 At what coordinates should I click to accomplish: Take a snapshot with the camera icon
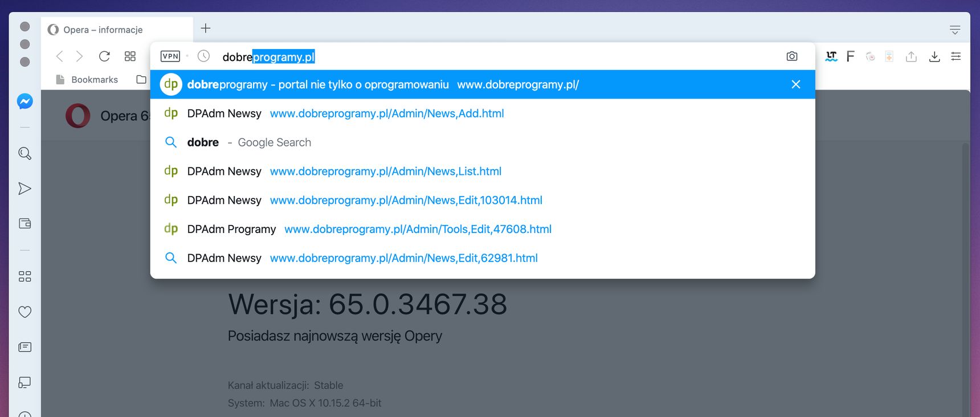pyautogui.click(x=792, y=56)
